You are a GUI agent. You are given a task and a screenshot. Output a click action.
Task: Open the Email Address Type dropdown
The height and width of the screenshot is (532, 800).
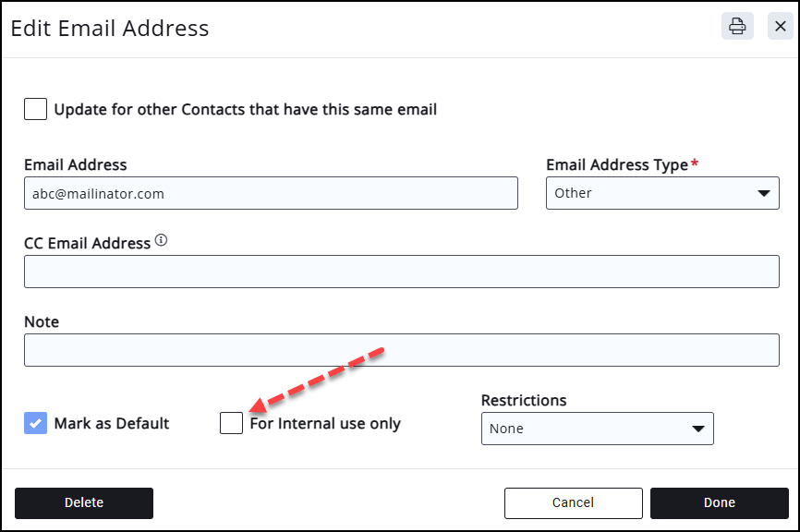point(661,193)
